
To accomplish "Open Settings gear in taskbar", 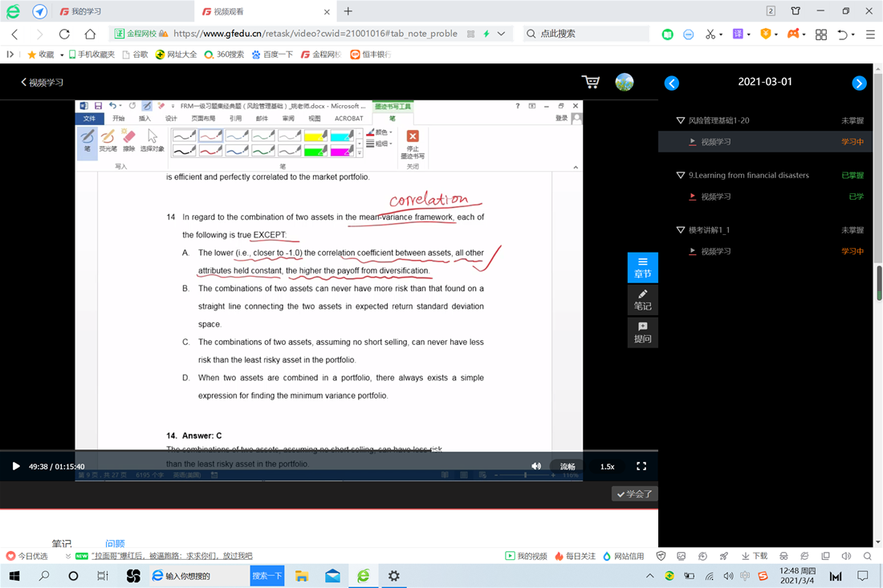I will (x=393, y=576).
